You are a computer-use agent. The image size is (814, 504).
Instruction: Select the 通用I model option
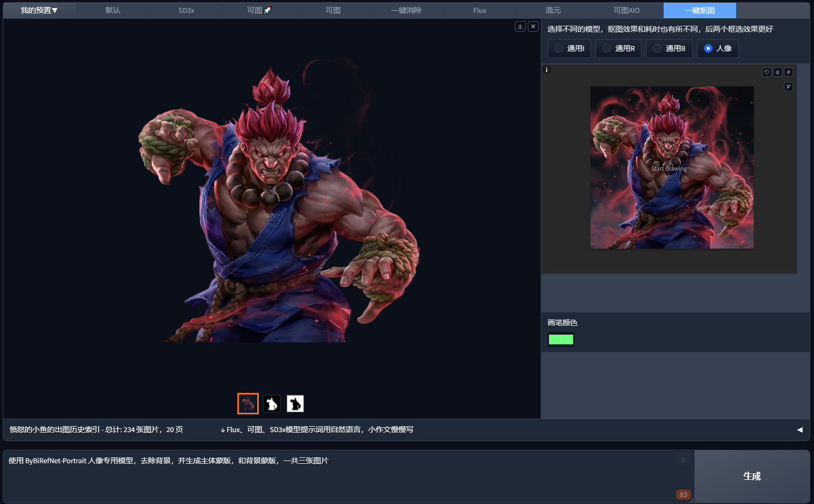point(569,48)
